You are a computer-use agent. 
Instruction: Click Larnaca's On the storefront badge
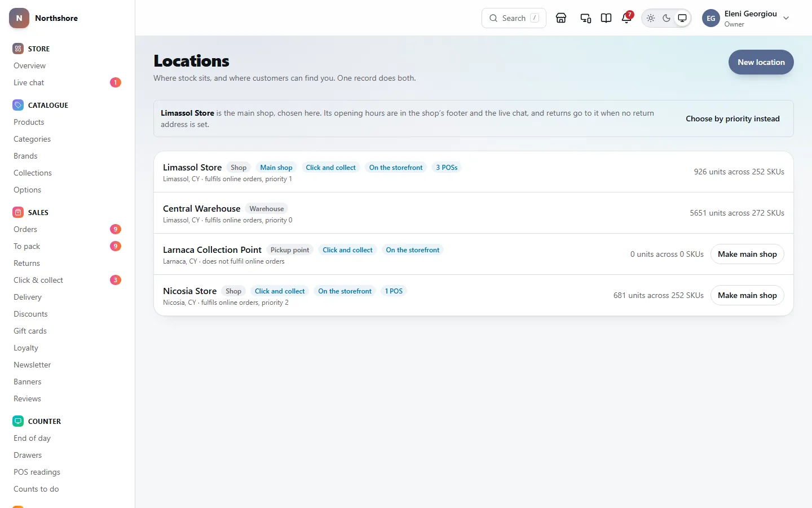tap(413, 250)
